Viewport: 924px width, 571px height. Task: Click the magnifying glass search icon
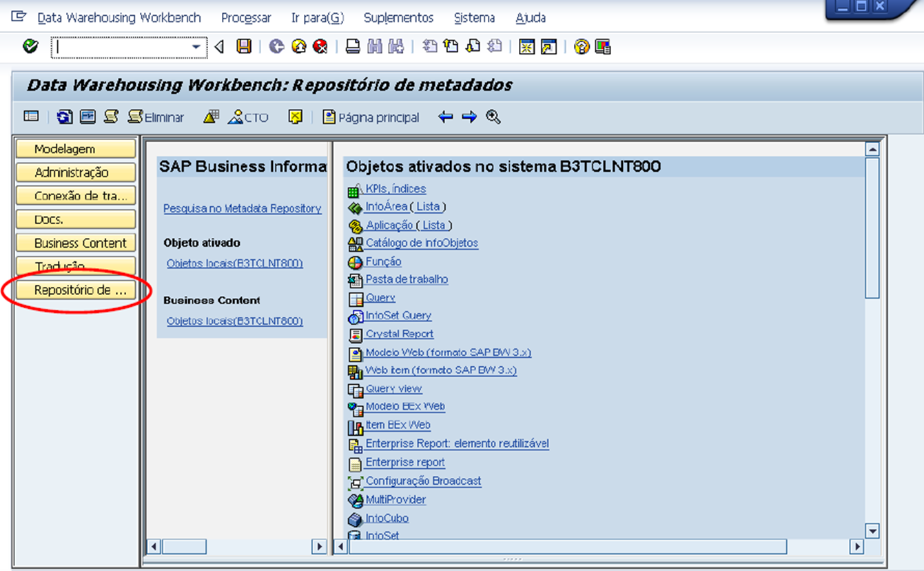point(493,117)
